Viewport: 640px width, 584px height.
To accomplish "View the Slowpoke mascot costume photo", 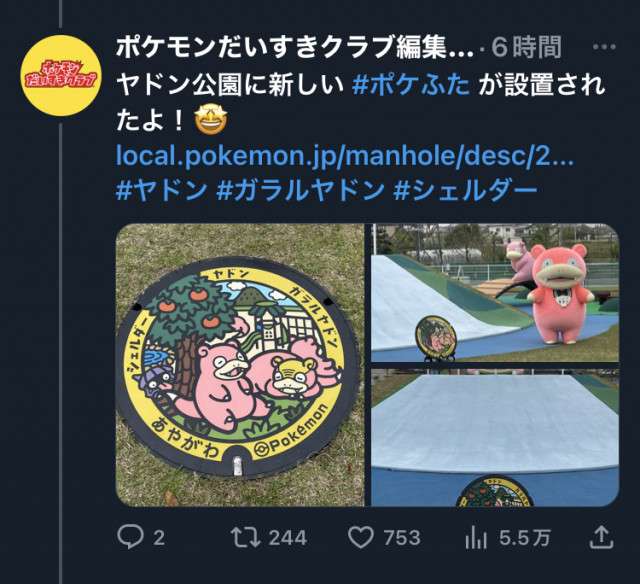I will 495,293.
